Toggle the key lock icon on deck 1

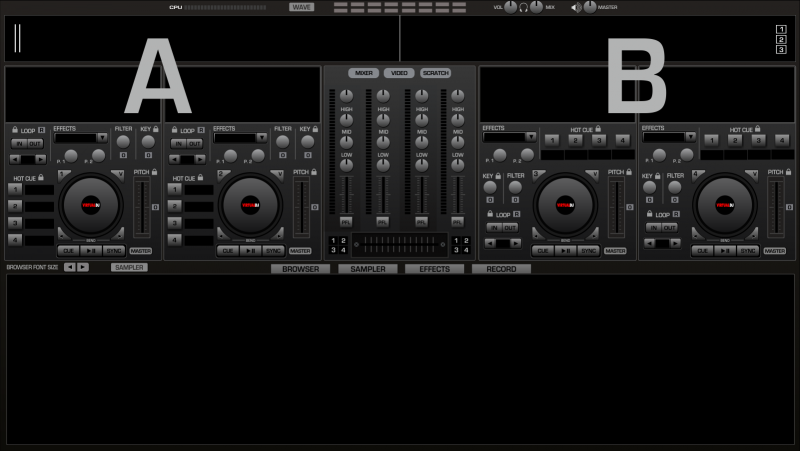[157, 129]
